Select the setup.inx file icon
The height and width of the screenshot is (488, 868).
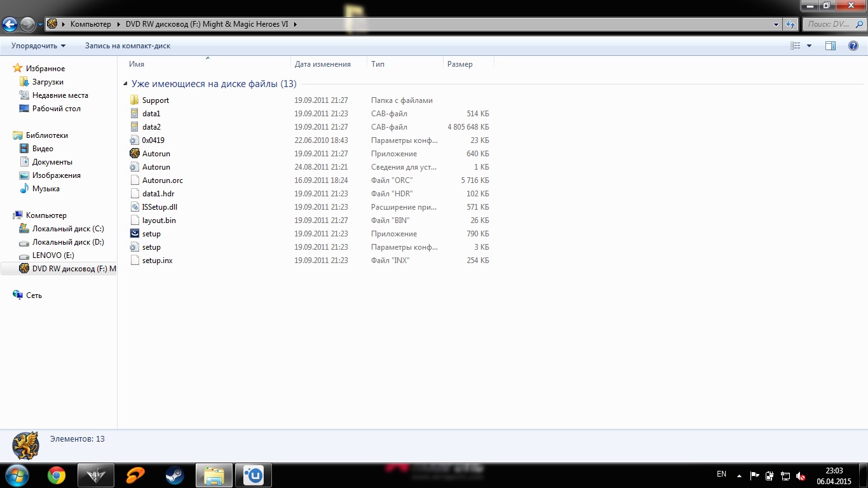pos(134,261)
